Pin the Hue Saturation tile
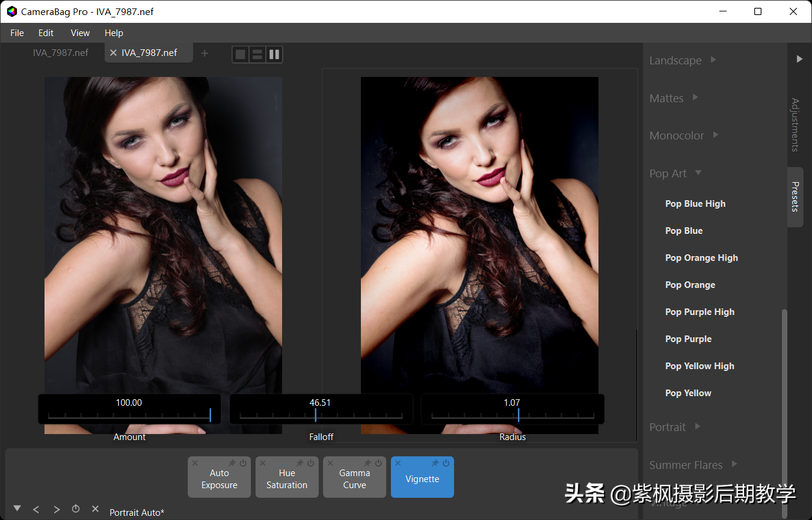The image size is (812, 520). tap(300, 463)
